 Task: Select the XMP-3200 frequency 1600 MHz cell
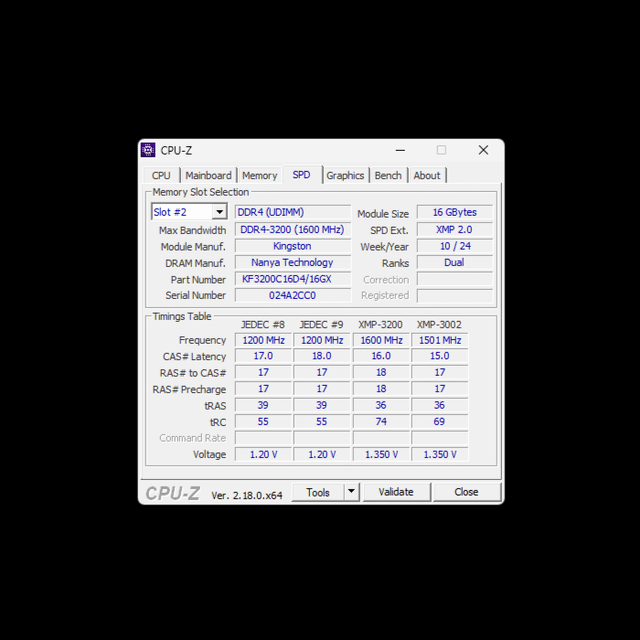point(381,340)
